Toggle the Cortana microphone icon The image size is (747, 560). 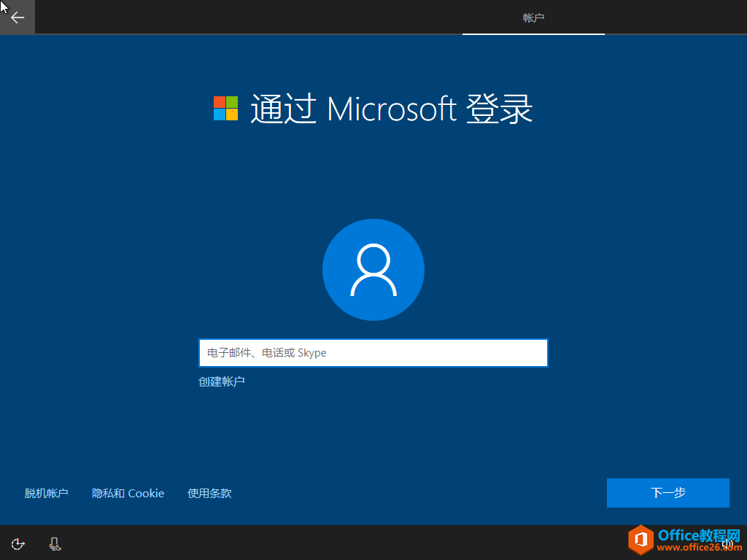[55, 544]
